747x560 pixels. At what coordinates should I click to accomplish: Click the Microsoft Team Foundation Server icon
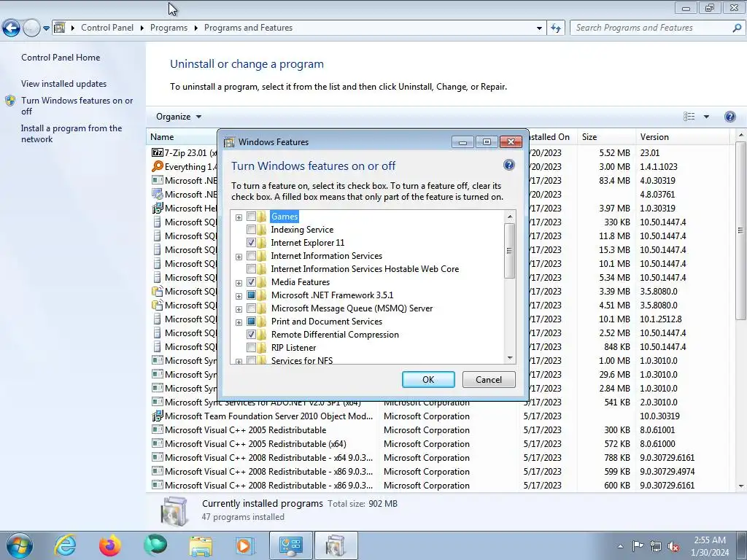[158, 416]
